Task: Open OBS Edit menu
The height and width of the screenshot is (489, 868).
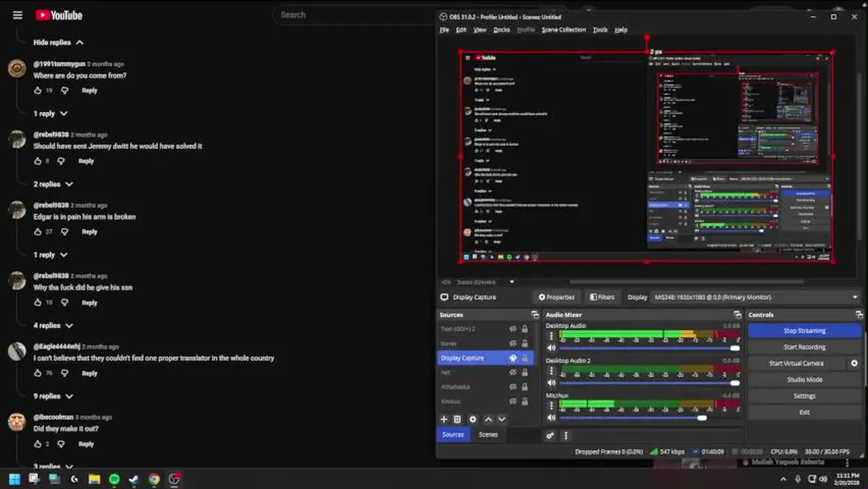Action: click(461, 30)
